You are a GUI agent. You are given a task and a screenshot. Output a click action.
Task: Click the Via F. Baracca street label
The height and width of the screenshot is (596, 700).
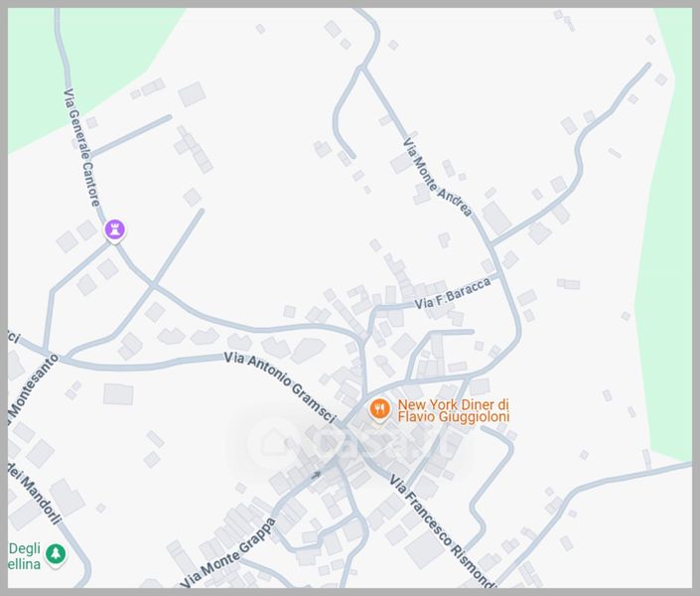click(453, 293)
